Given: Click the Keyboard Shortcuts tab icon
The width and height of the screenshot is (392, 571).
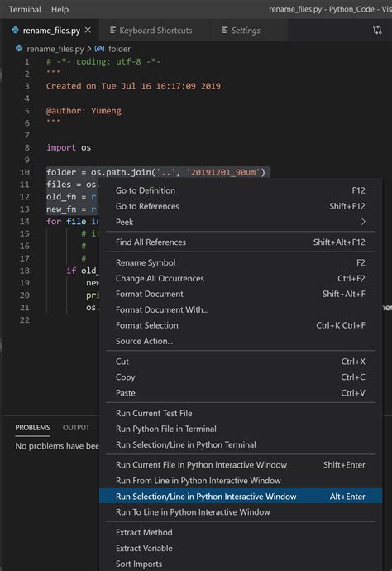Looking at the screenshot, I should pos(112,31).
